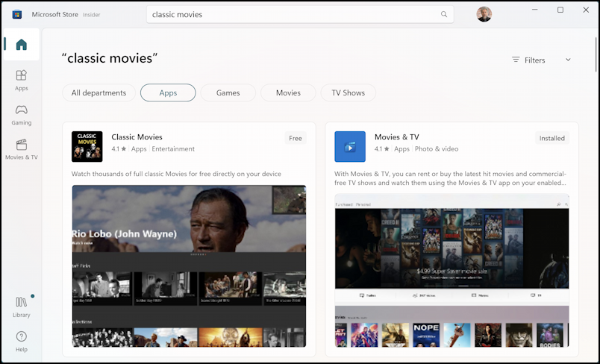
Task: Click the NOPE poster in Movies & TV preview
Action: point(426,335)
